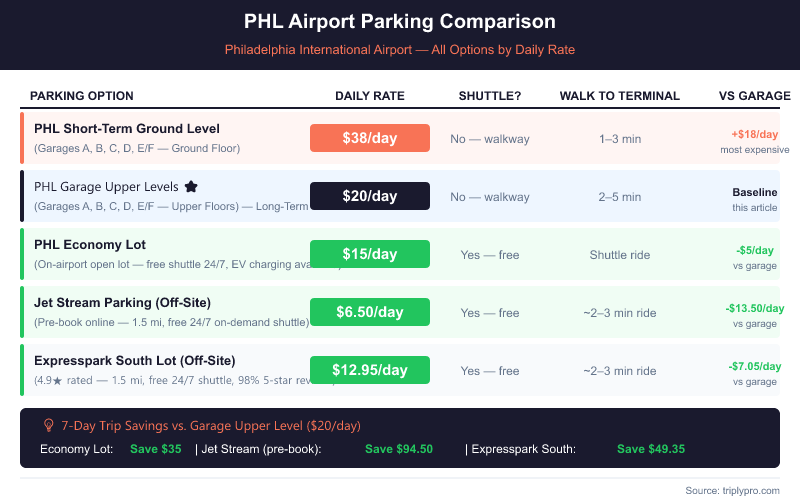Click the PARKING OPTION column header

(82, 96)
